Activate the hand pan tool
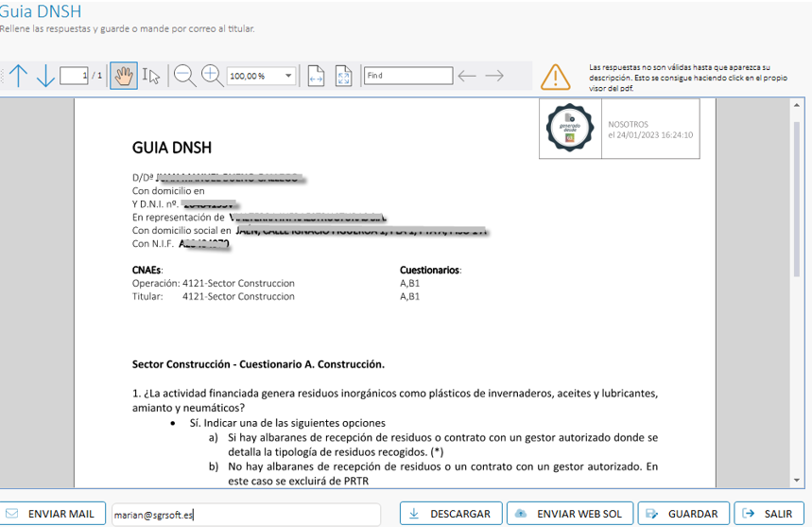812x527 pixels. 124,76
